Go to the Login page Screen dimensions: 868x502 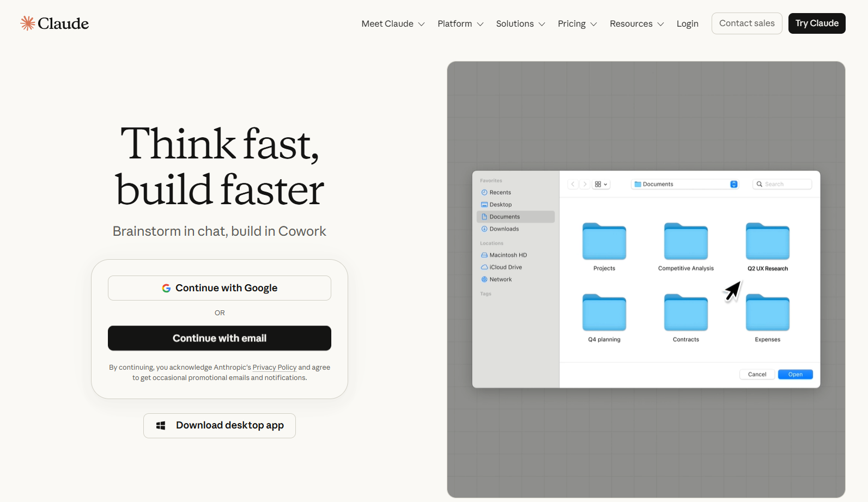(x=687, y=24)
